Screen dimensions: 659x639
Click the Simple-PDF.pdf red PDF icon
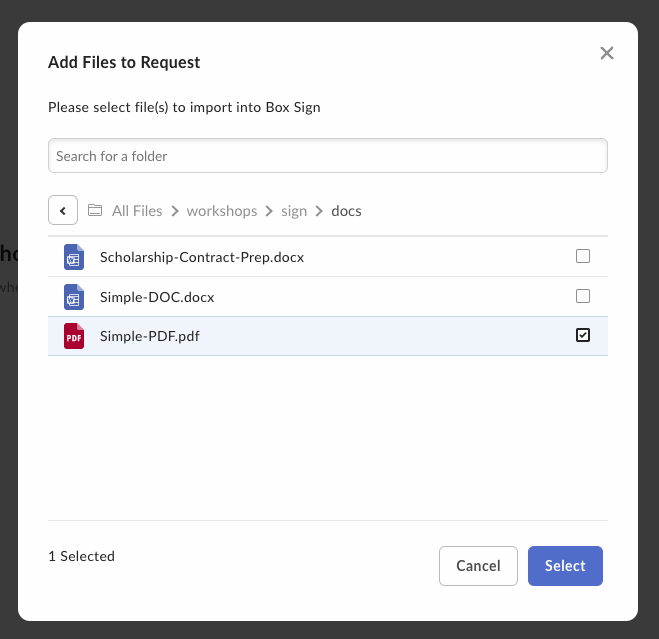[73, 337]
